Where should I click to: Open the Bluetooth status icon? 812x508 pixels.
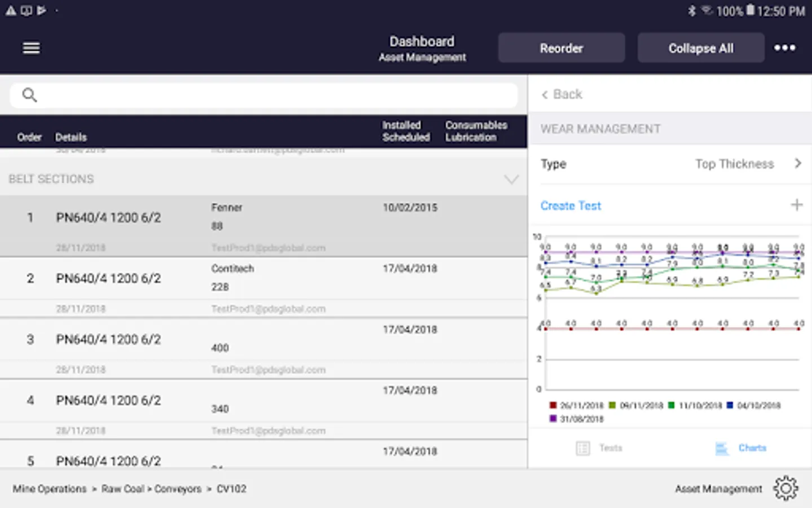point(692,11)
